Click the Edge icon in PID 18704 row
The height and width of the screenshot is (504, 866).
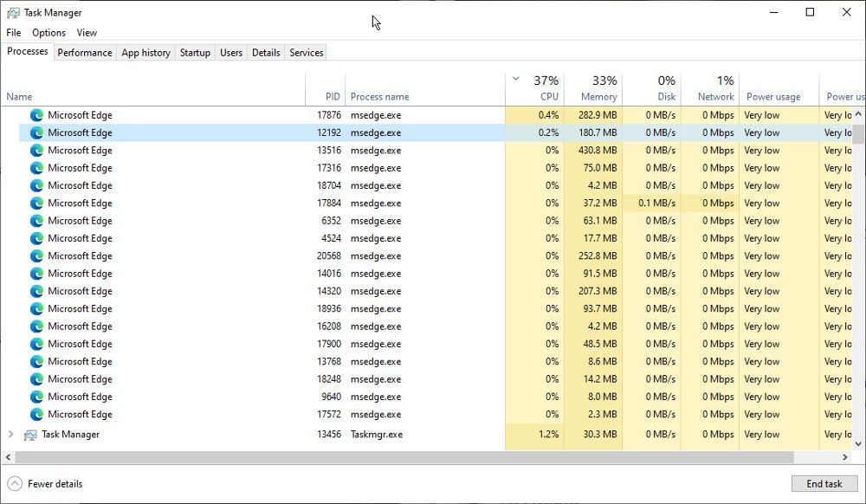point(36,186)
